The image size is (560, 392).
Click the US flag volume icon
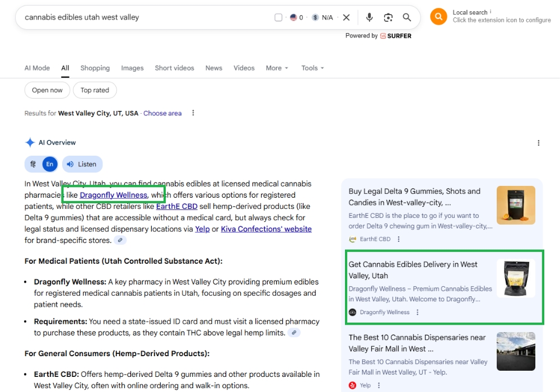pyautogui.click(x=293, y=17)
